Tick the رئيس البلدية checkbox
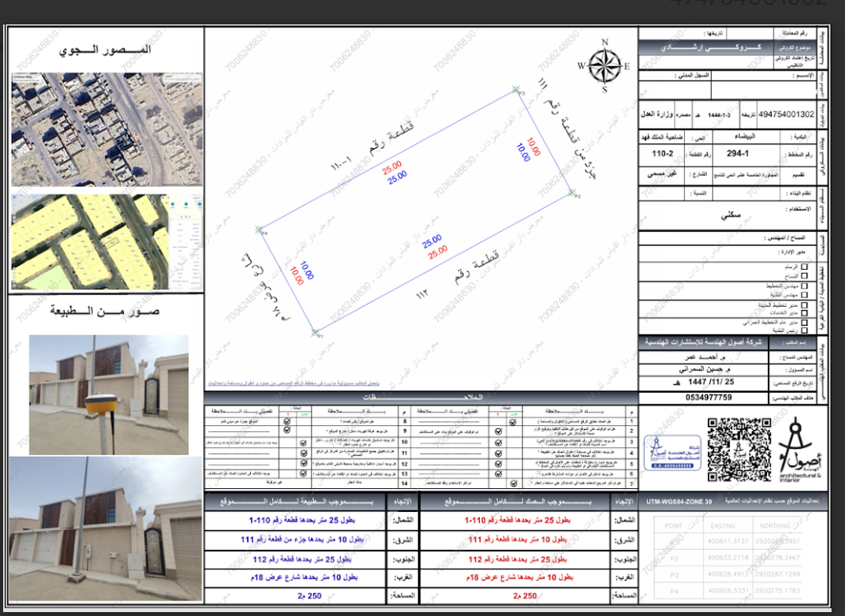Image resolution: width=845 pixels, height=616 pixels. click(804, 330)
